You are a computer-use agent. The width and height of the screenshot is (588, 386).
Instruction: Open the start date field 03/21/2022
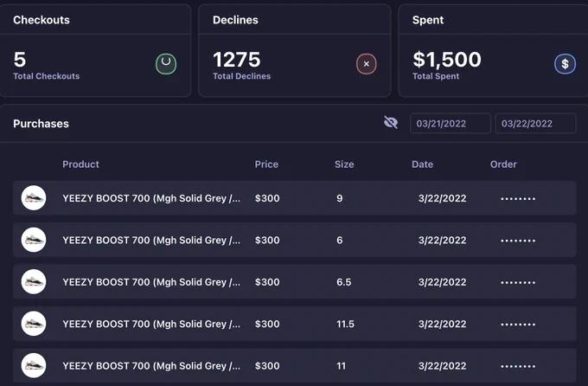click(451, 123)
